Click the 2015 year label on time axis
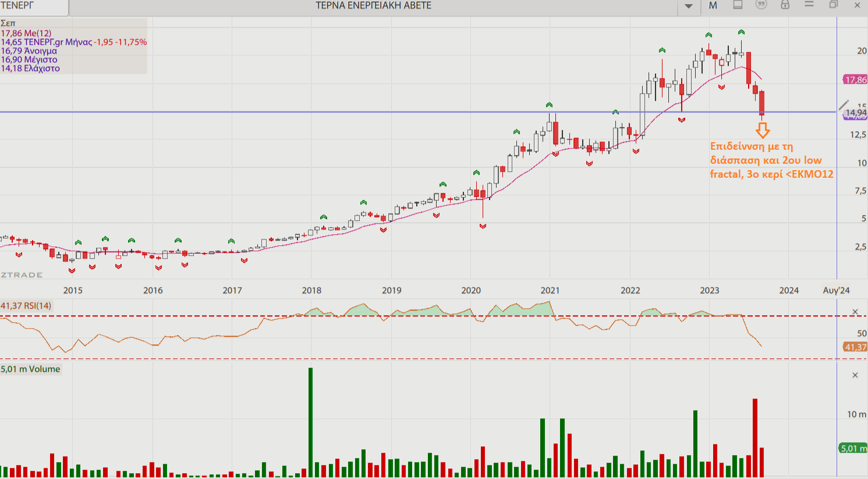 [73, 290]
